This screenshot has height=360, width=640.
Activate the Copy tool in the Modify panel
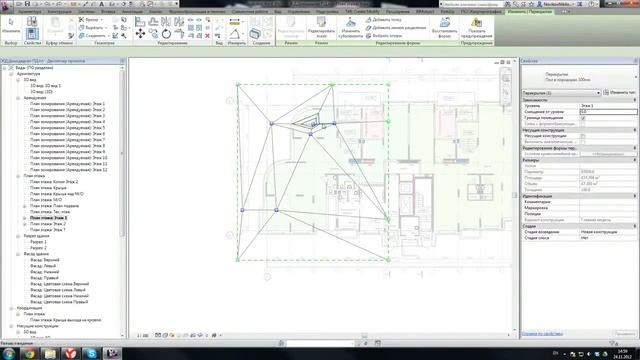(153, 34)
